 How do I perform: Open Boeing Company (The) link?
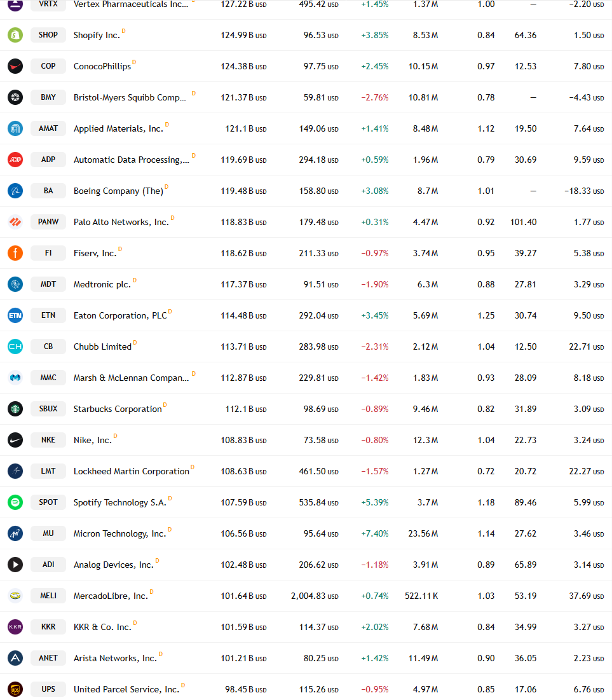pos(118,191)
